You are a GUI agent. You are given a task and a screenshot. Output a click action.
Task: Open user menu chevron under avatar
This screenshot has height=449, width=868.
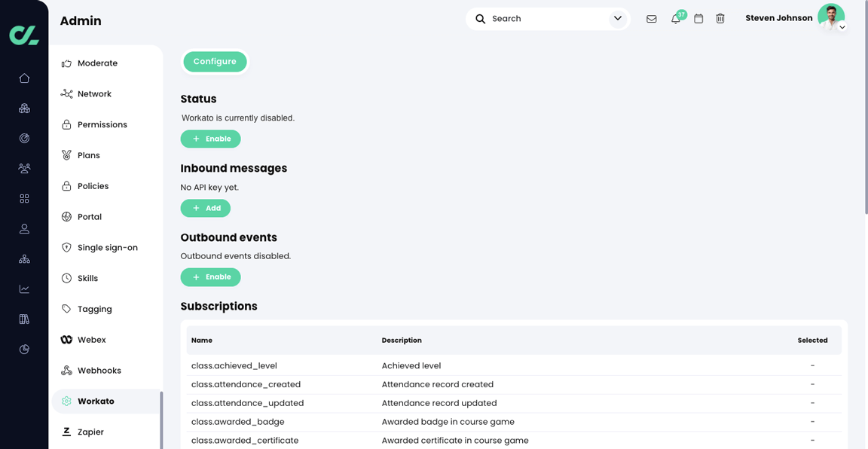pyautogui.click(x=842, y=26)
